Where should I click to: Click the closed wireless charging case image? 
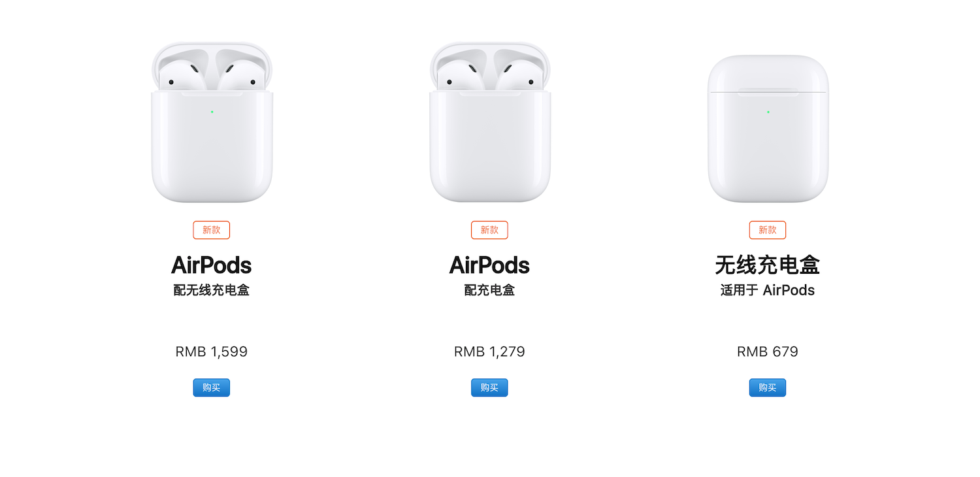768,129
